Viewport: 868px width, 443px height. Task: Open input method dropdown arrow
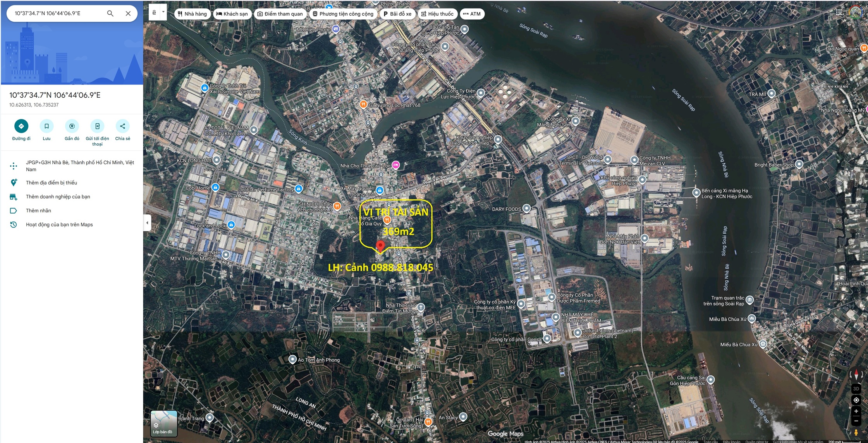pos(163,12)
